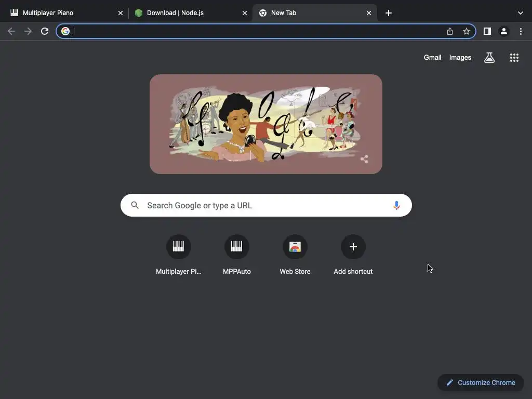The height and width of the screenshot is (399, 532).
Task: Click the pencil icon on Customize Chrome
Action: click(450, 383)
